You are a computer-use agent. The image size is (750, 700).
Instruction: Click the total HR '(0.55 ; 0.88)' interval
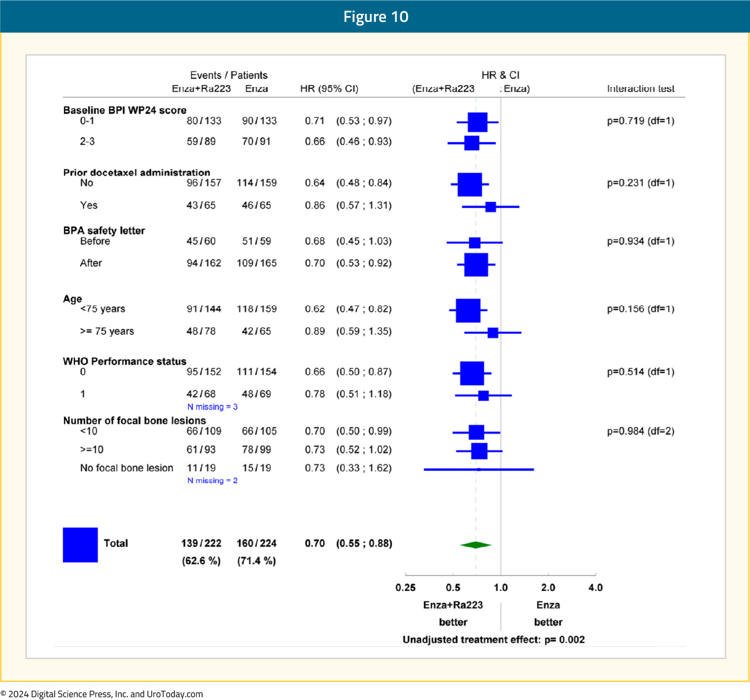[x=364, y=543]
